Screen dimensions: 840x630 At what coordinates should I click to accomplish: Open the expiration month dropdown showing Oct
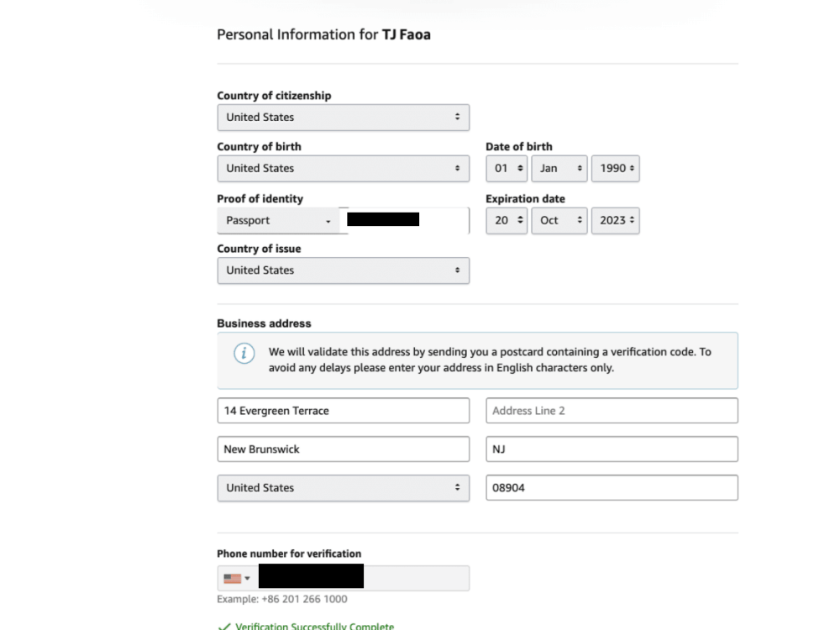(559, 220)
